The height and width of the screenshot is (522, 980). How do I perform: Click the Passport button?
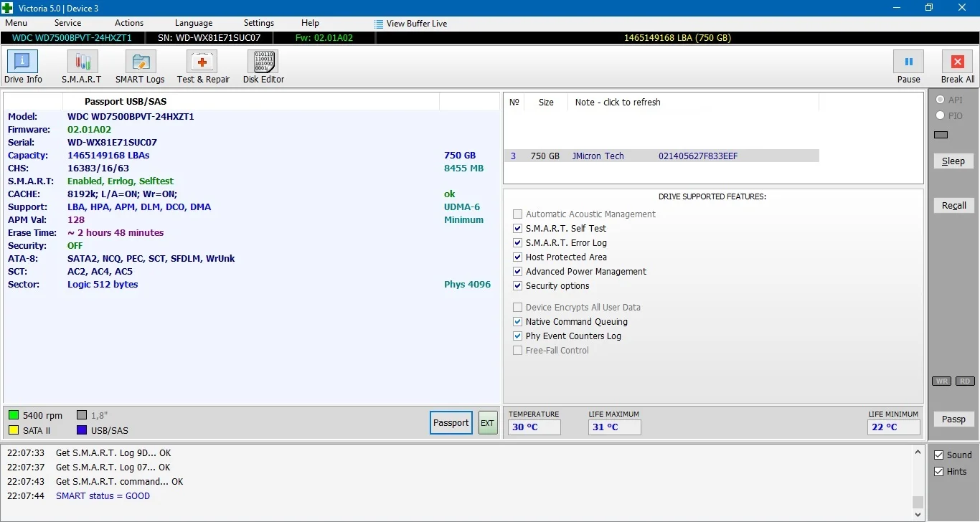point(451,423)
